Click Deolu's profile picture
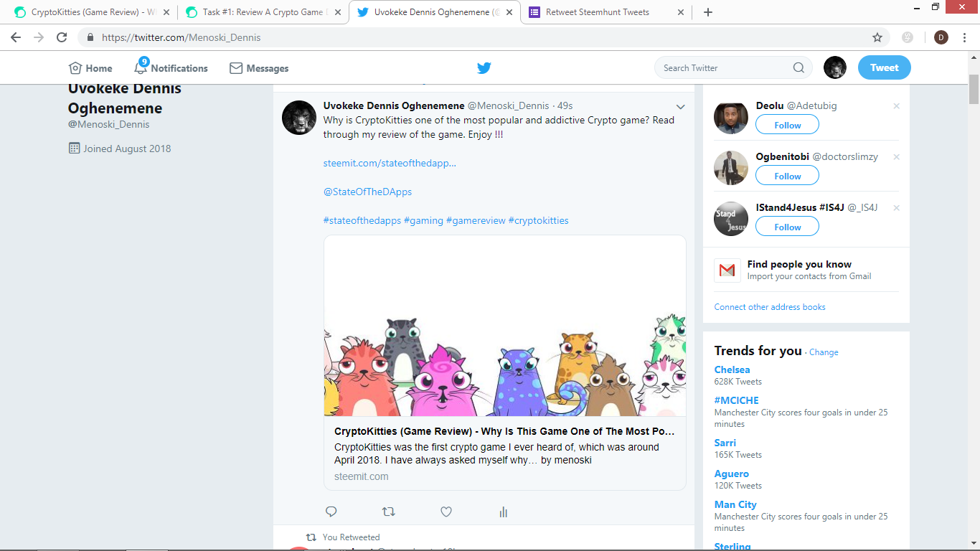980x551 pixels. pyautogui.click(x=731, y=117)
